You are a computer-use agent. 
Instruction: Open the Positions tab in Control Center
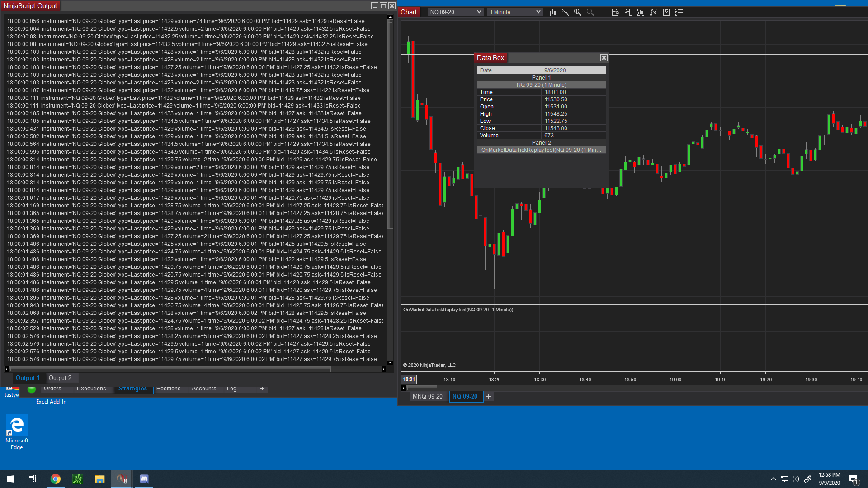(168, 389)
